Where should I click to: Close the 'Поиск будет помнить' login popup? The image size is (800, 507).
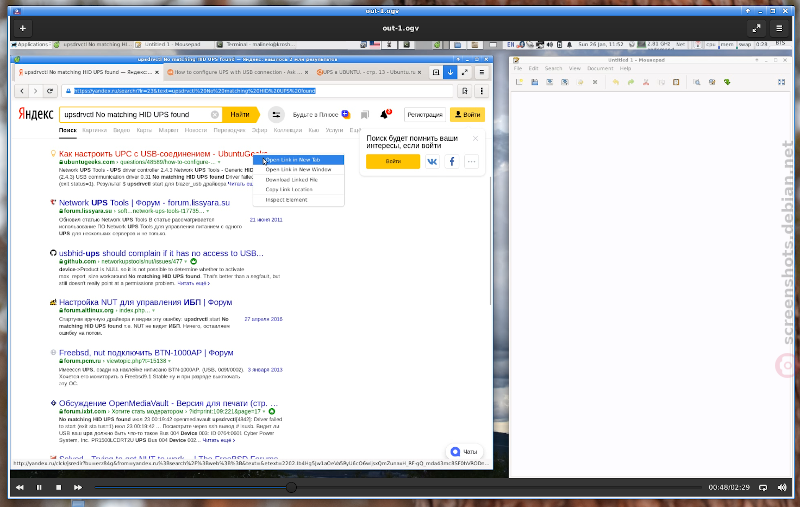pyautogui.click(x=476, y=139)
